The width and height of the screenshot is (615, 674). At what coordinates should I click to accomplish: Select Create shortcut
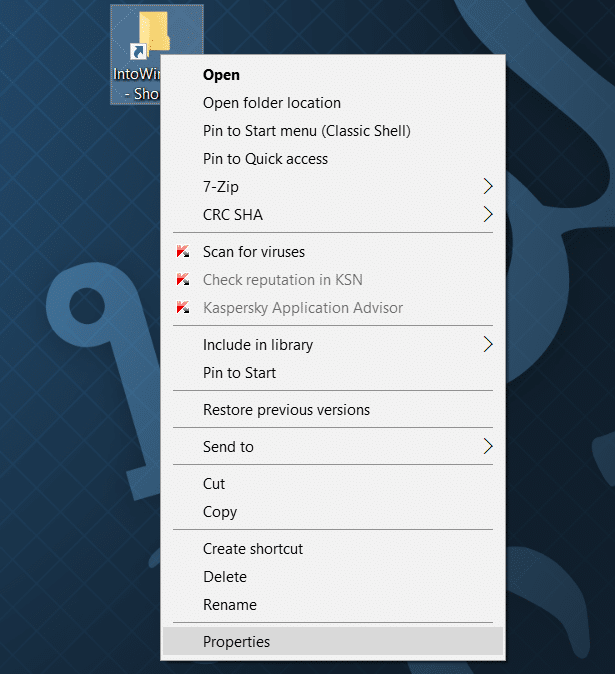333,549
